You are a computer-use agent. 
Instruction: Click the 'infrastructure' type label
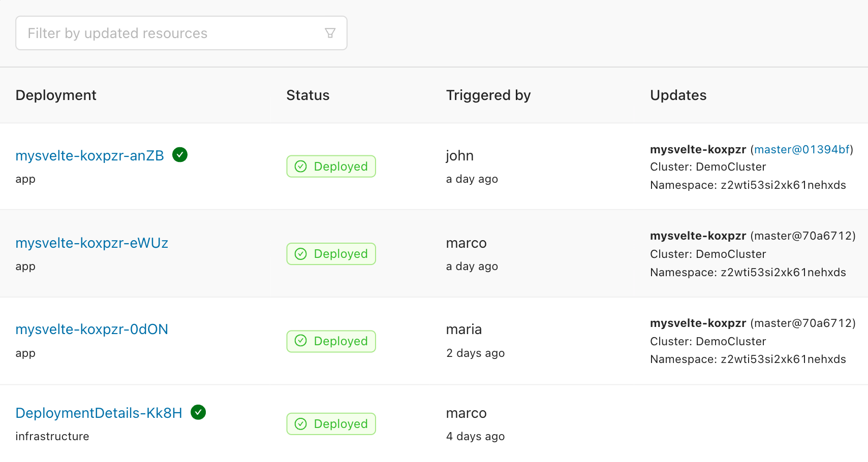click(52, 436)
